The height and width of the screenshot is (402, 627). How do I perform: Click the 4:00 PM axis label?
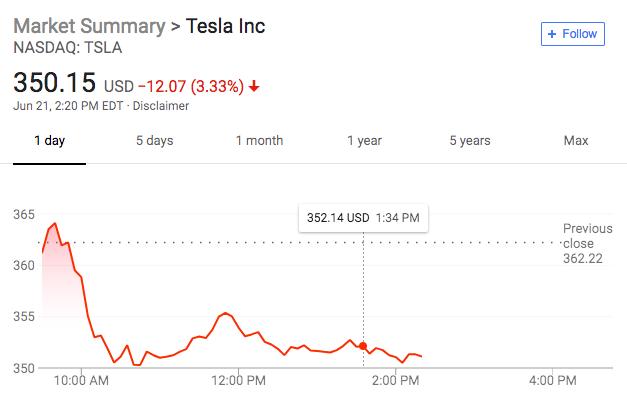point(552,381)
